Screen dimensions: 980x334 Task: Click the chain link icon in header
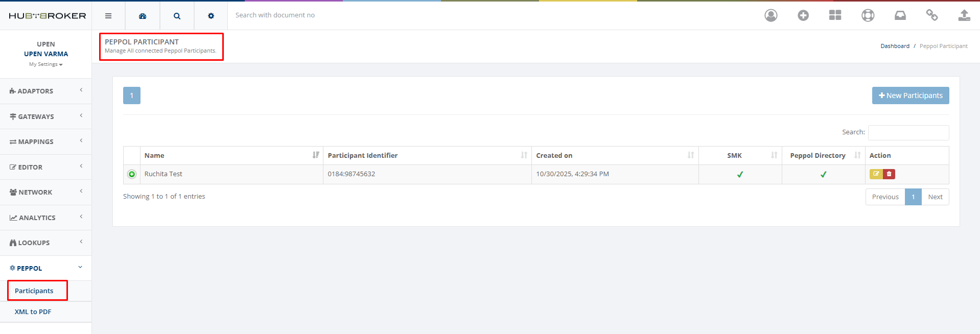tap(932, 15)
